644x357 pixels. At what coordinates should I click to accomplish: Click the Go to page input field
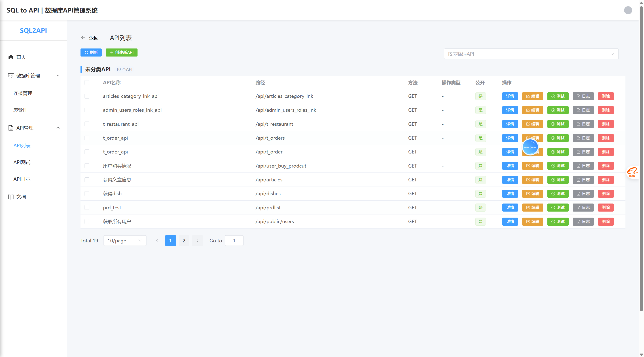pyautogui.click(x=234, y=241)
